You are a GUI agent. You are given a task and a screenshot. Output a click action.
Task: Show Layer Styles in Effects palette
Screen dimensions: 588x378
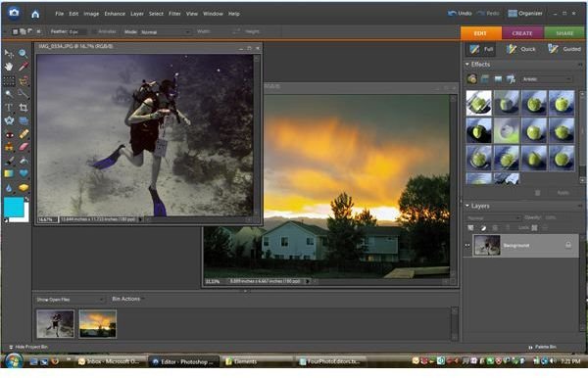[485, 79]
